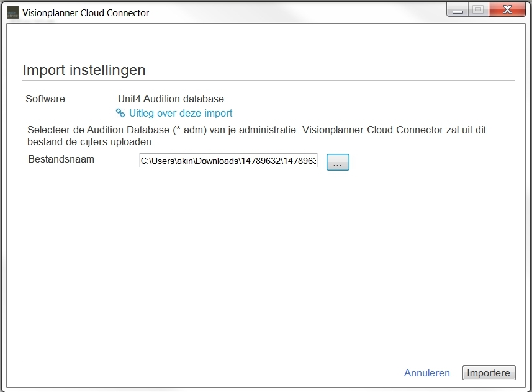Click the chain-link icon beside Uitleg

[x=120, y=113]
